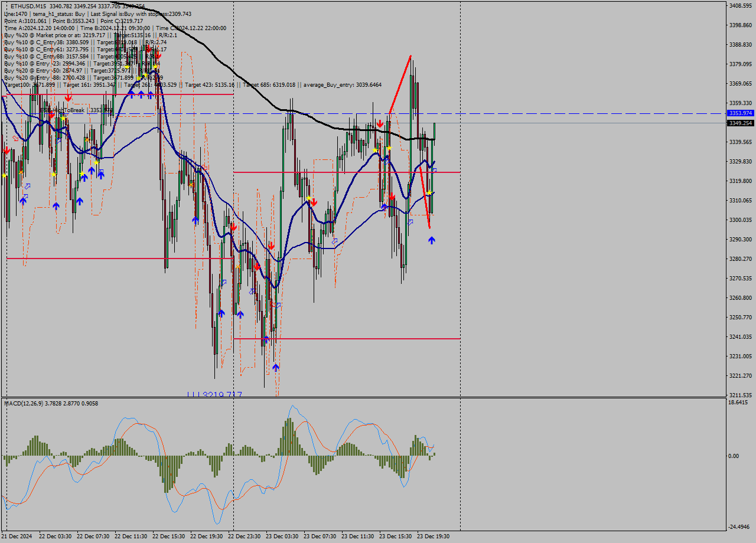Click the 18.6415 MACD scale value
The width and height of the screenshot is (756, 543).
coord(738,403)
